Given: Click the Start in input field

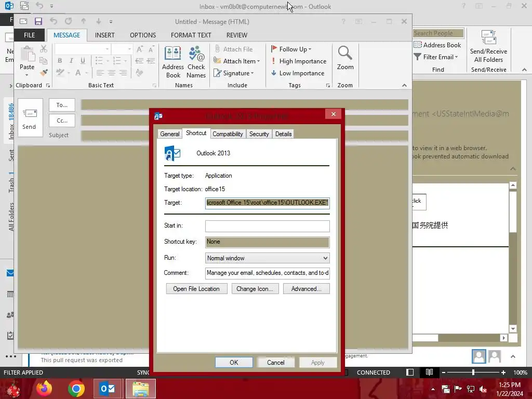Looking at the screenshot, I should tap(268, 226).
